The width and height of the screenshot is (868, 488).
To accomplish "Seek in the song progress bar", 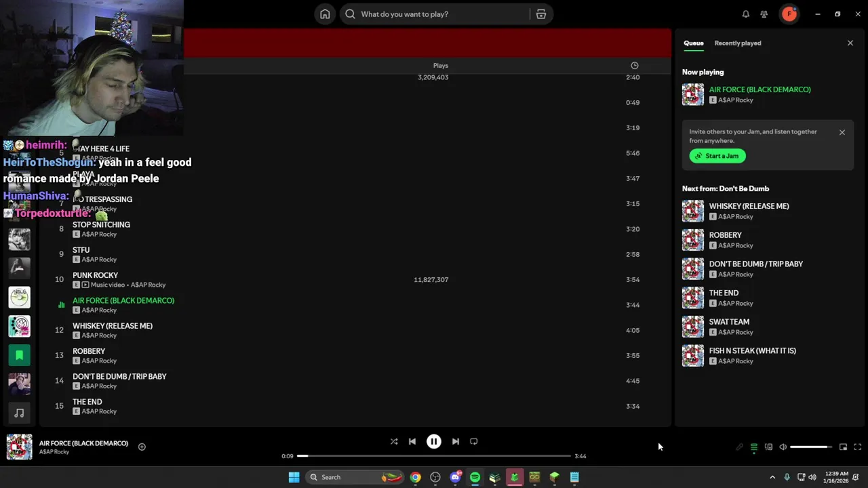I will coord(434,456).
